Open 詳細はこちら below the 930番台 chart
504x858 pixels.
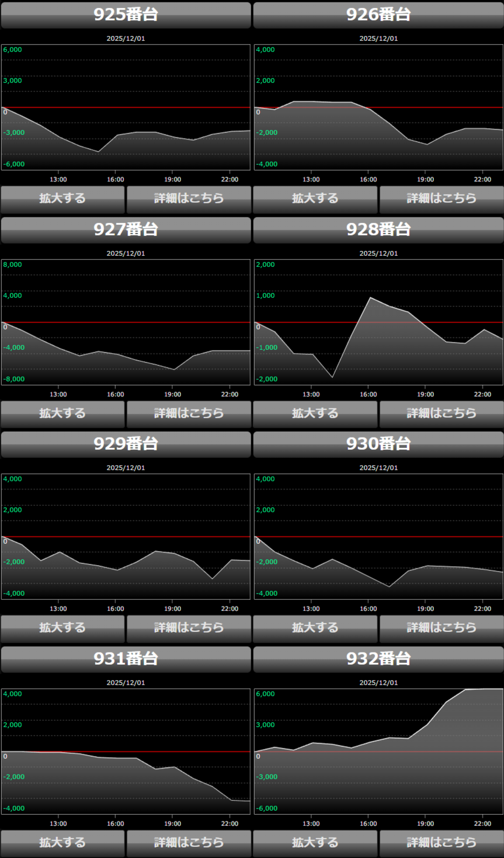tap(442, 628)
